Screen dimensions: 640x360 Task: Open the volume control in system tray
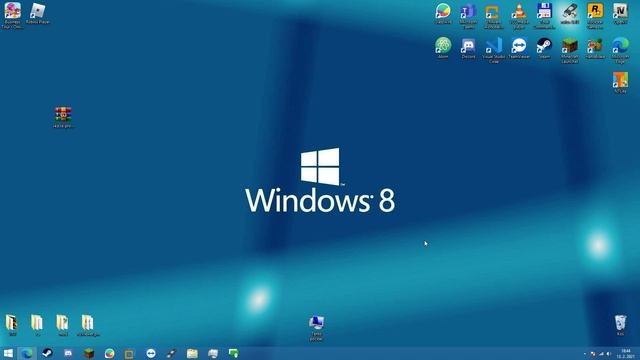pyautogui.click(x=609, y=354)
